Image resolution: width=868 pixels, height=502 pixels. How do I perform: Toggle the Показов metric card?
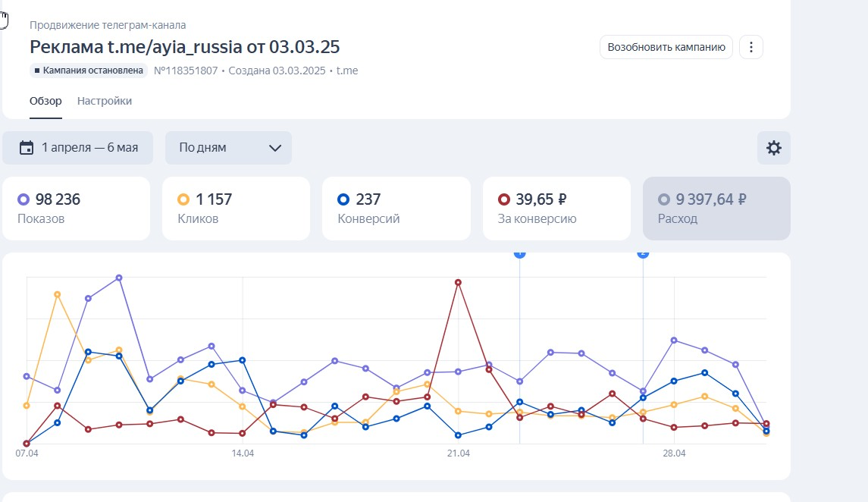[x=76, y=209]
